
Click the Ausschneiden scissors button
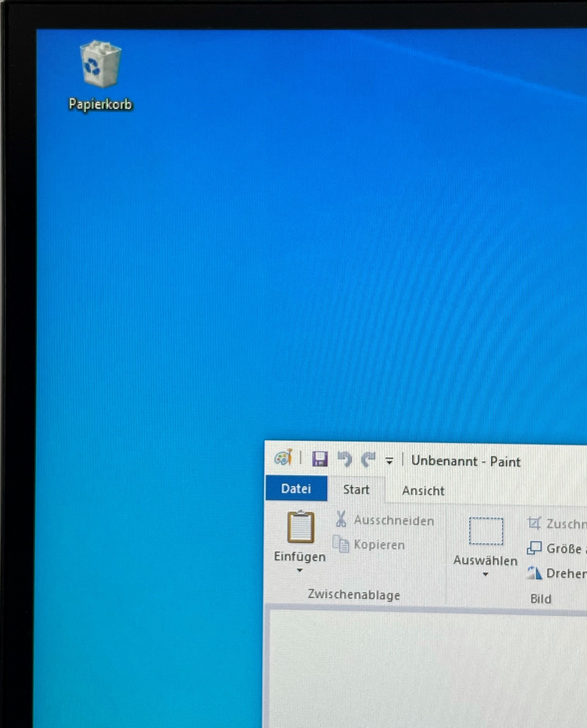pyautogui.click(x=384, y=520)
